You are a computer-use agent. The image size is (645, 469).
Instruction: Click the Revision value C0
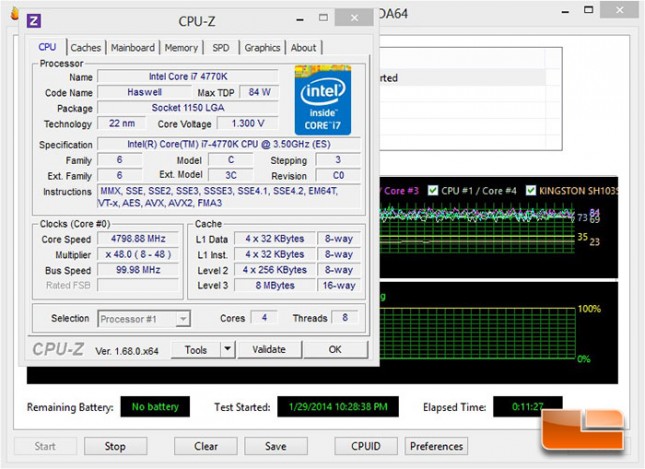[x=338, y=176]
